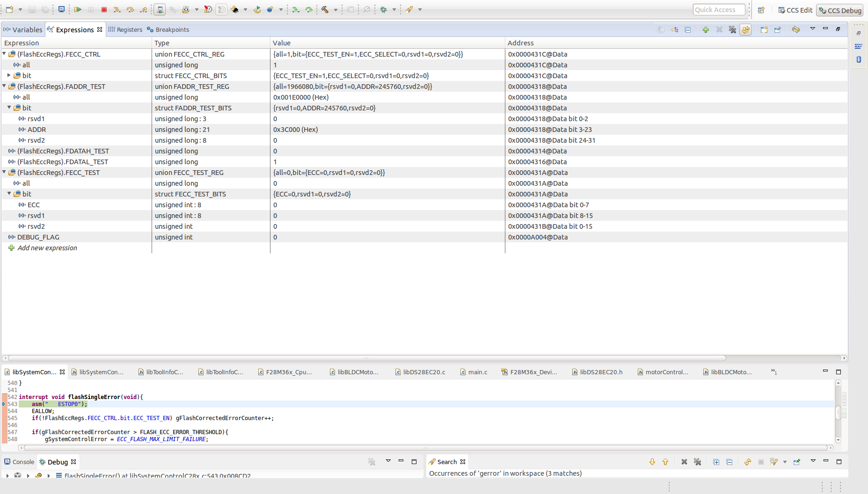
Task: Switch to CCS Debug perspective
Action: [x=840, y=10]
